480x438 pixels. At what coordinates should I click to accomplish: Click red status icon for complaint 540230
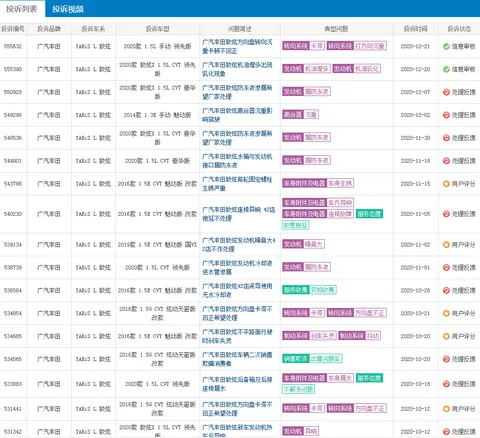[x=446, y=214]
